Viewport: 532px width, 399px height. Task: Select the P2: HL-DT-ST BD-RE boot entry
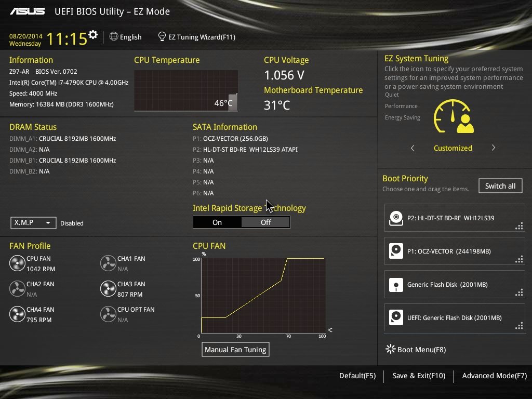(x=455, y=218)
